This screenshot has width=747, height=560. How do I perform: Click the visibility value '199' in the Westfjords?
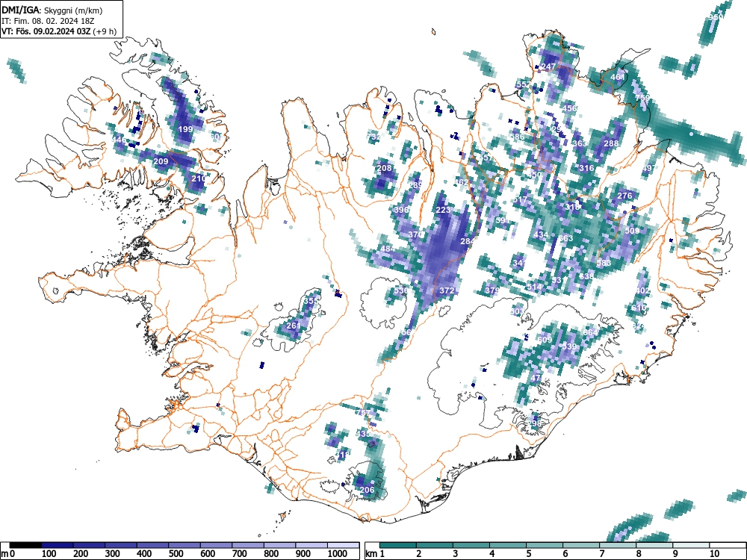click(x=186, y=129)
